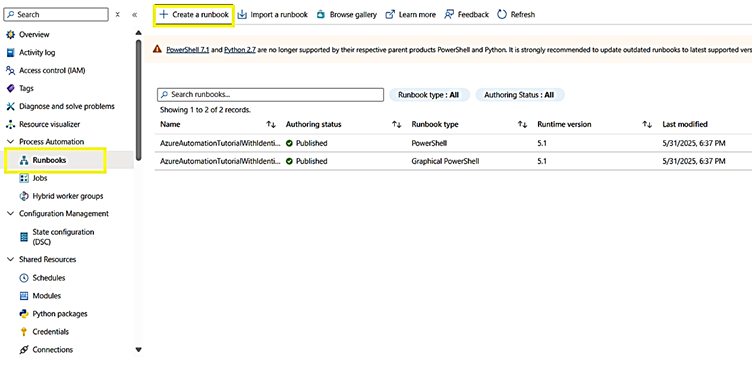
Task: Click the Import a runbook icon
Action: coord(242,14)
